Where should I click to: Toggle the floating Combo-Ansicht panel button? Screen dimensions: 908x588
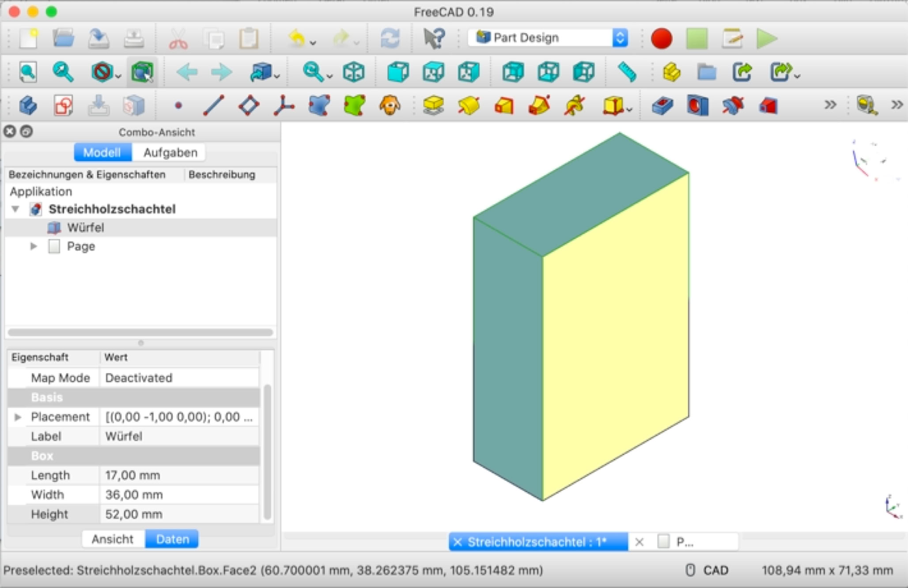point(26,132)
